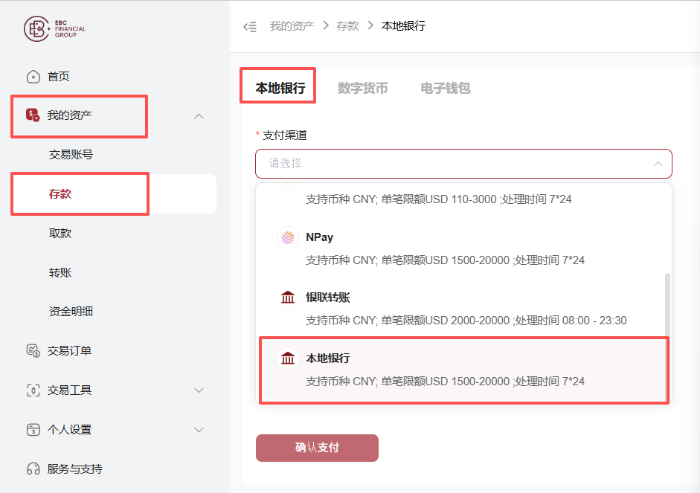Switch to the 数字货币 tab

tap(362, 88)
